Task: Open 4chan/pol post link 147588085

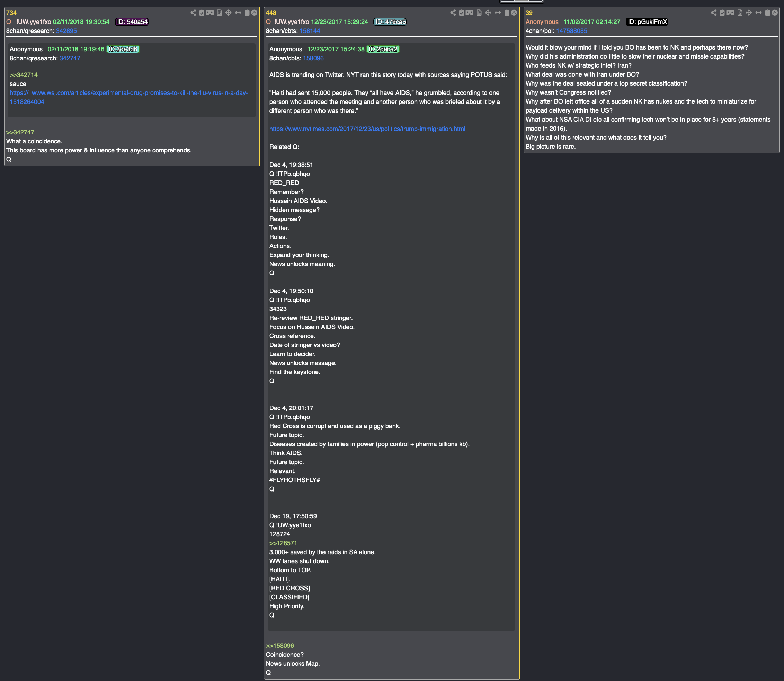Action: pos(572,31)
